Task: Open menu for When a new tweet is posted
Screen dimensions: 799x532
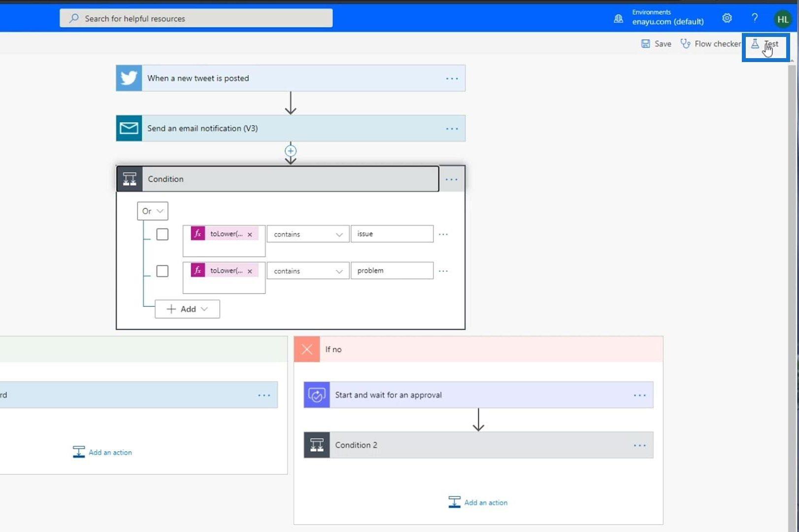Action: [452, 79]
